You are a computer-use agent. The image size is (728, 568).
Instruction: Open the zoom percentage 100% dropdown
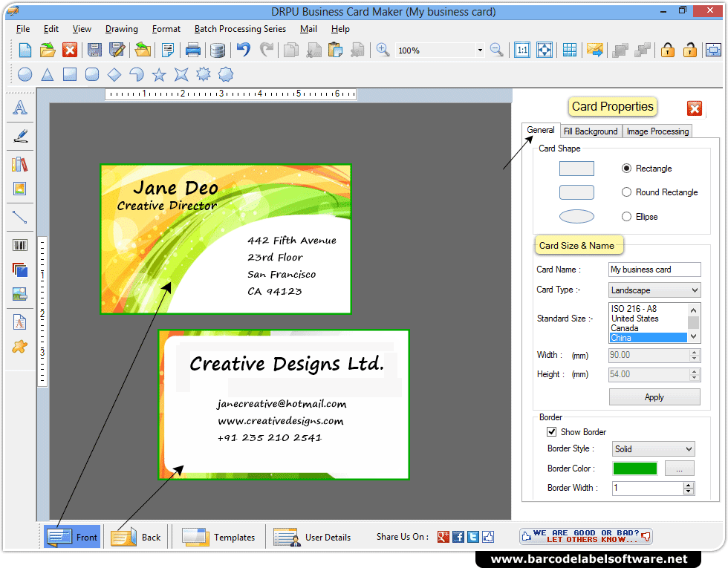coord(480,50)
